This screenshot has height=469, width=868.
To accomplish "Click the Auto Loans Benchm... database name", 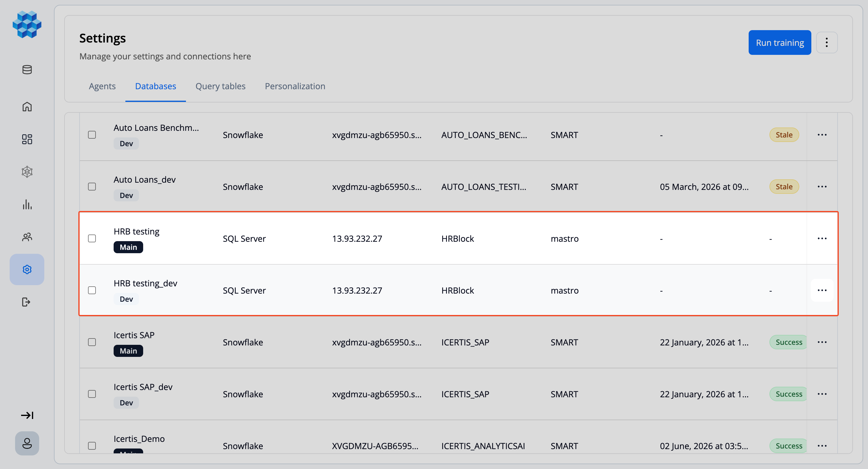I will pyautogui.click(x=156, y=128).
